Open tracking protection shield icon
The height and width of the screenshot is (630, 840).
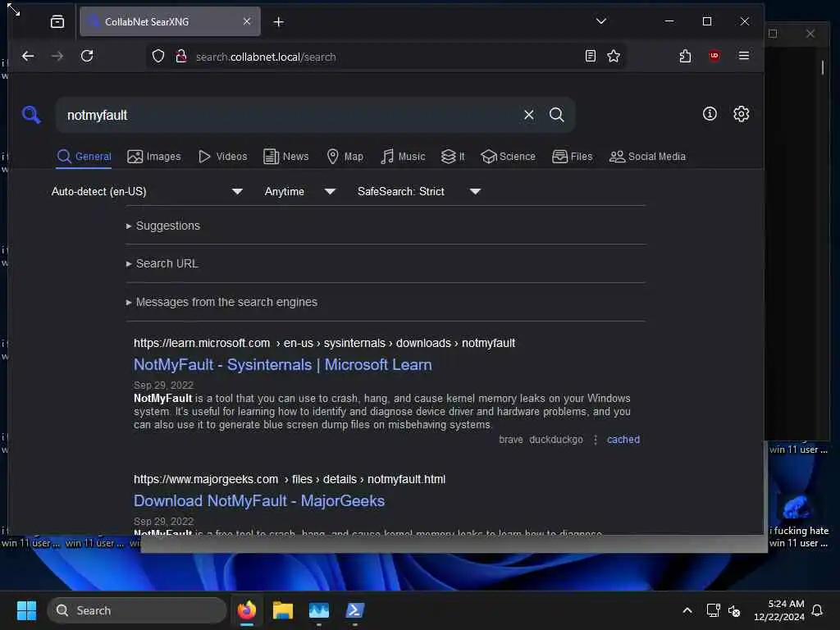tap(158, 57)
